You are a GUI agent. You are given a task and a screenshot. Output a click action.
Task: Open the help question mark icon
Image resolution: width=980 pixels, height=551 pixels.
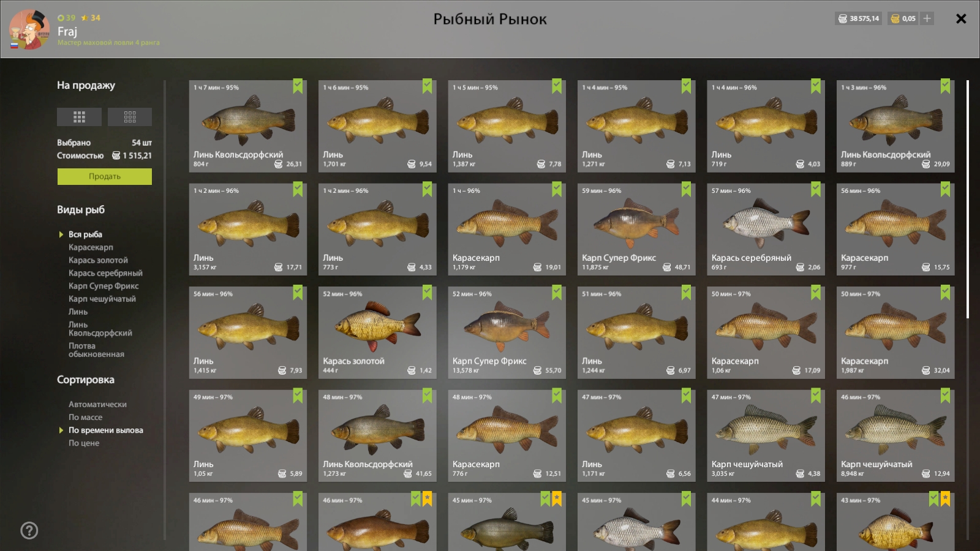(29, 530)
